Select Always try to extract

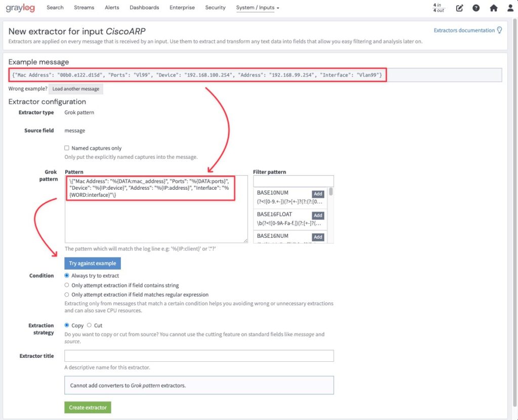pyautogui.click(x=67, y=275)
